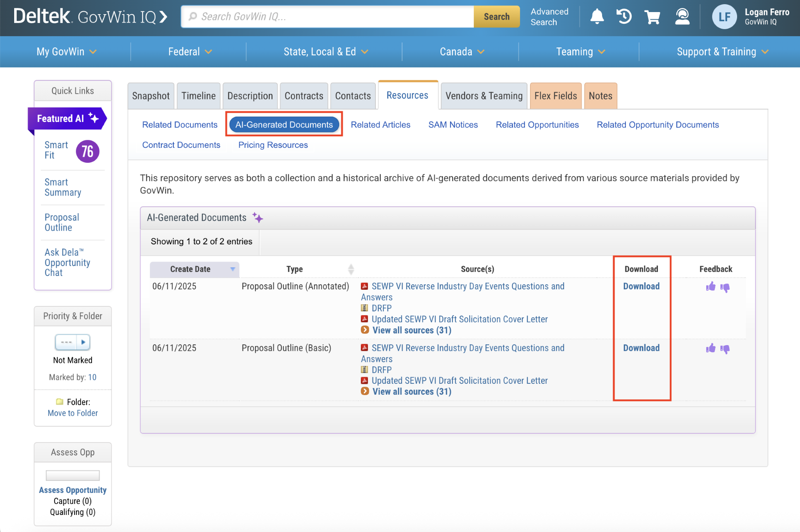
Task: Download the Proposal Outline (Basic) document
Action: pos(641,348)
